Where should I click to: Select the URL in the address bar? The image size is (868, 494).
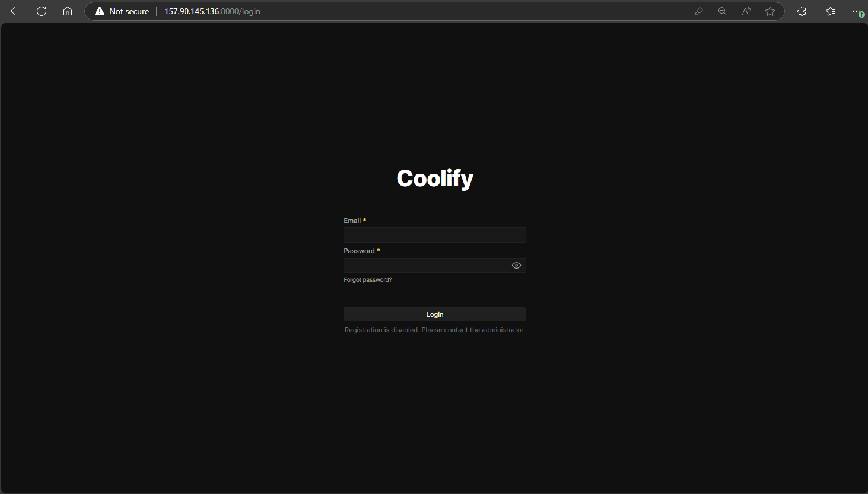coord(212,11)
